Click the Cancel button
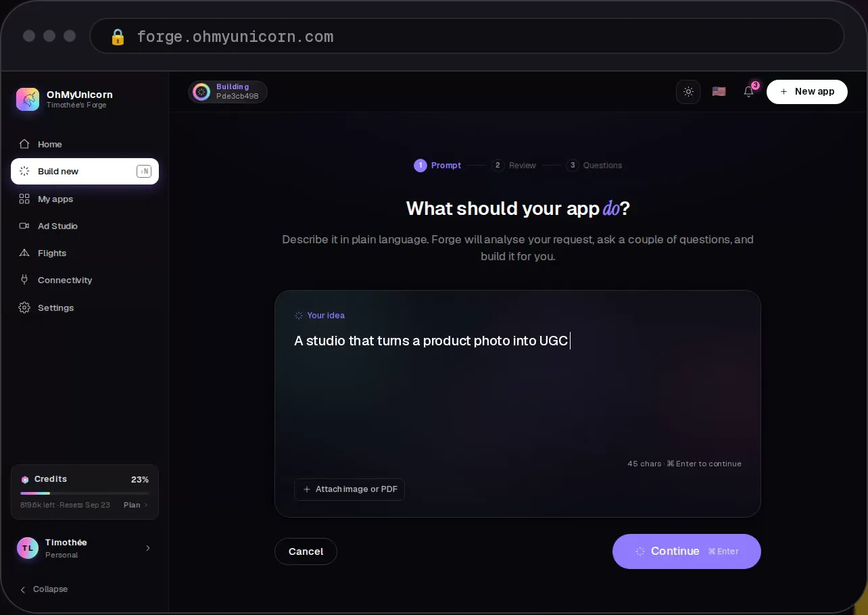This screenshot has width=868, height=615. click(x=306, y=551)
